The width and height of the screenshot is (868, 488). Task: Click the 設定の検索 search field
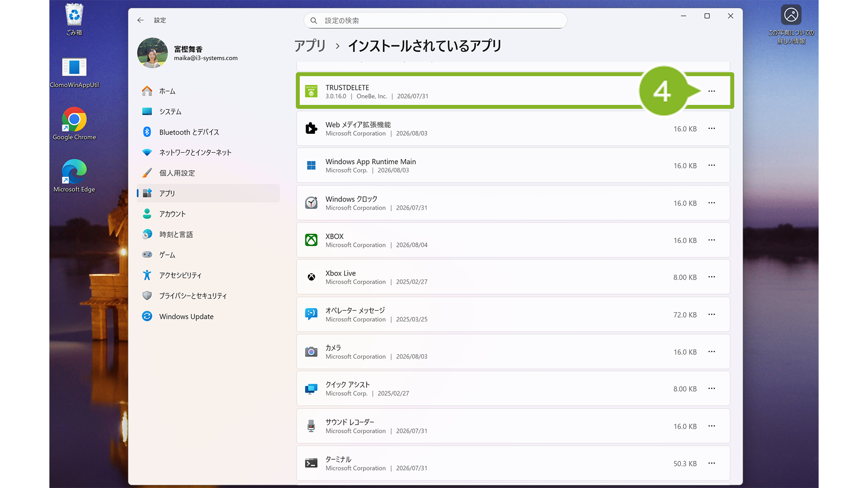click(x=435, y=20)
